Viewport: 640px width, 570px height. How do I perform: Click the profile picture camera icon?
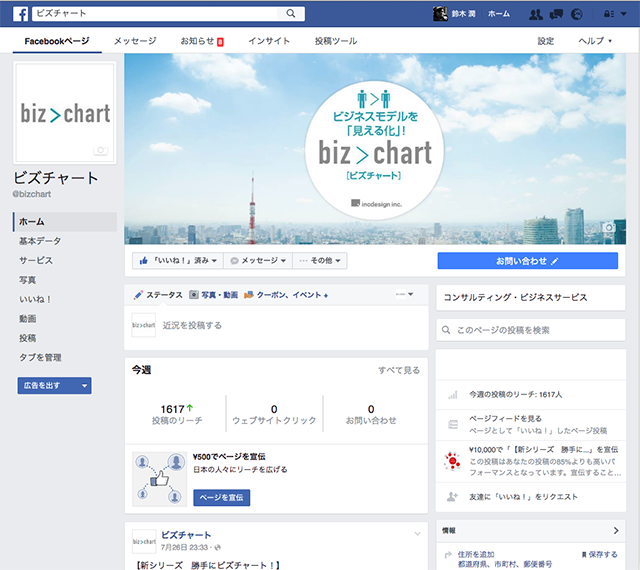(x=100, y=150)
